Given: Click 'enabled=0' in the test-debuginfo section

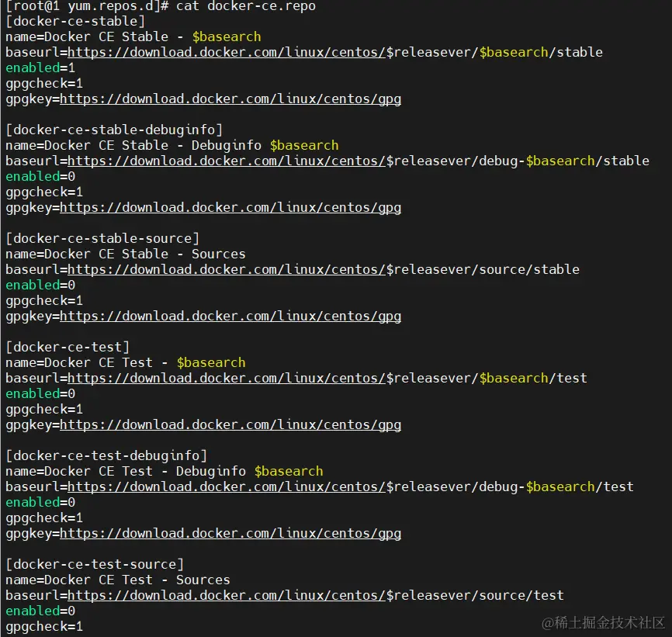Looking at the screenshot, I should click(x=40, y=503).
